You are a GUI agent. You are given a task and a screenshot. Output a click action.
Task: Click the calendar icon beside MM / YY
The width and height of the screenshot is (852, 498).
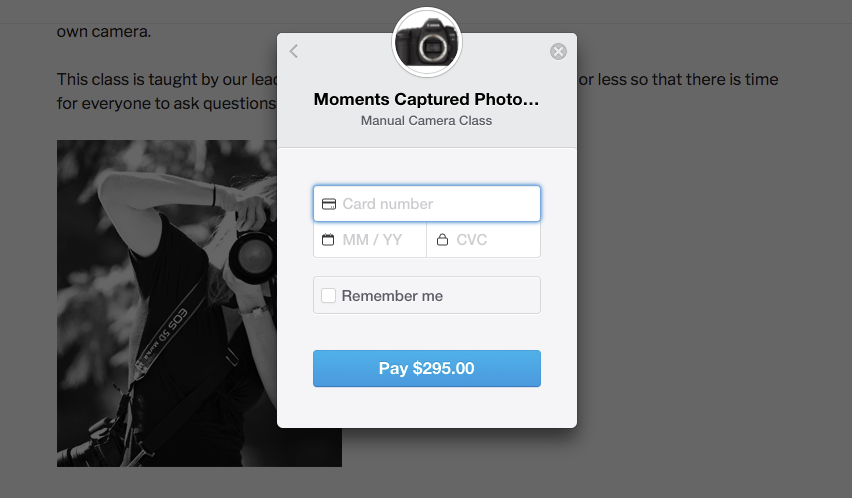328,240
